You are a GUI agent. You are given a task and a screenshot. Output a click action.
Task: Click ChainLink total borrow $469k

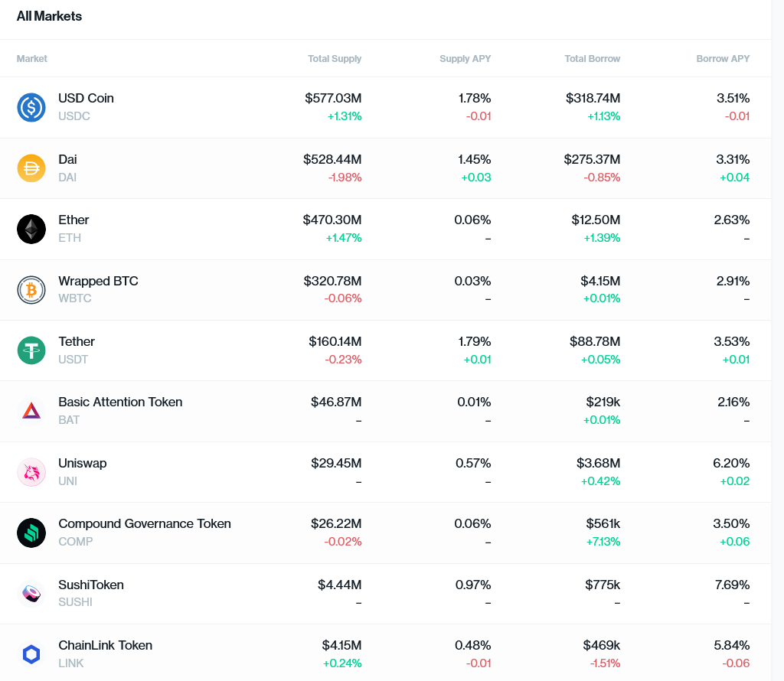(x=602, y=646)
